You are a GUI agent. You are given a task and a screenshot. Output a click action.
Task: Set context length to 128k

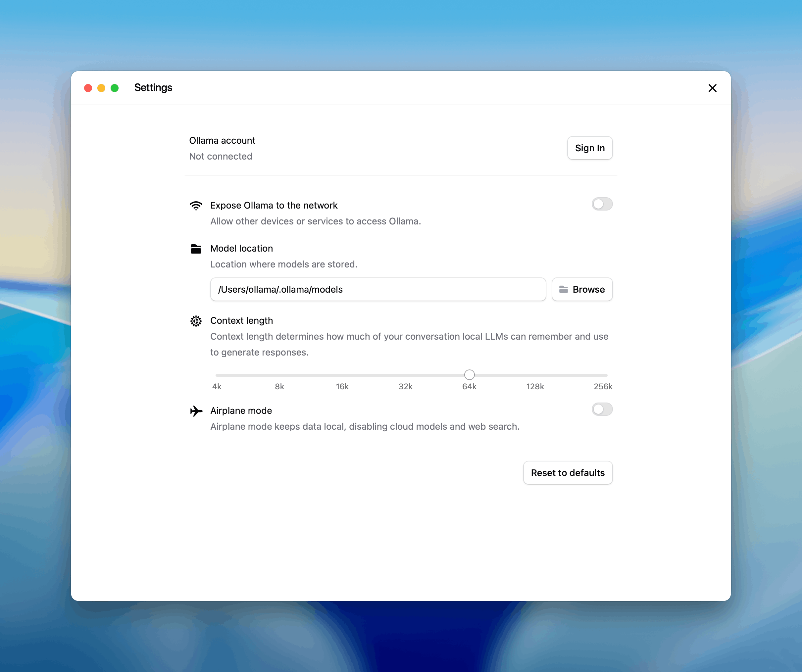click(x=535, y=374)
